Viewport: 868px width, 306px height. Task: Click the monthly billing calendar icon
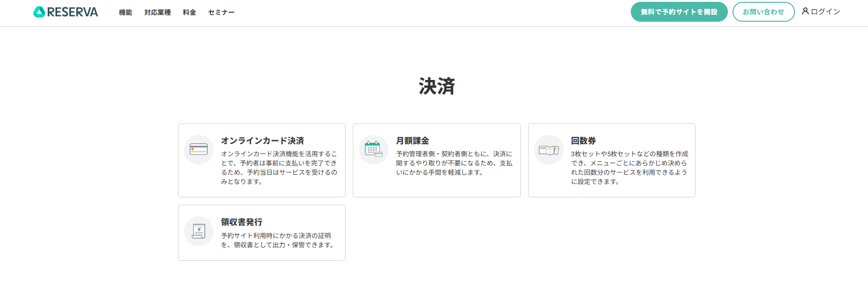374,149
